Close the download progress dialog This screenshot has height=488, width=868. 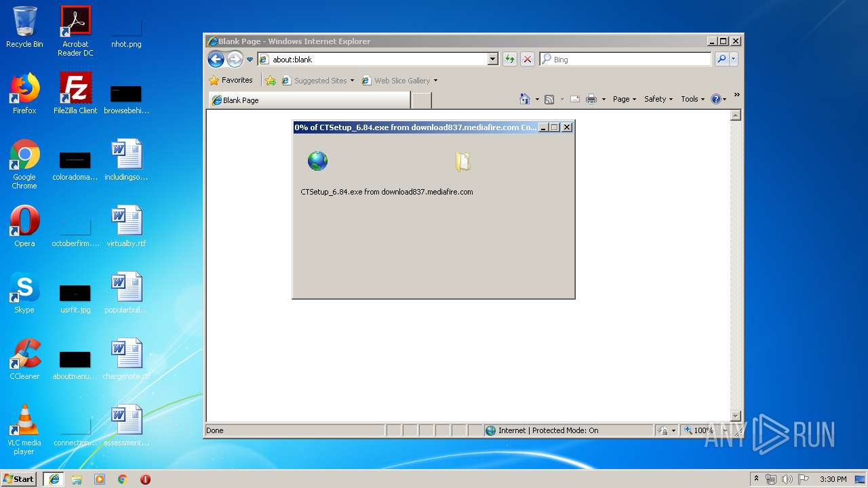(x=567, y=127)
